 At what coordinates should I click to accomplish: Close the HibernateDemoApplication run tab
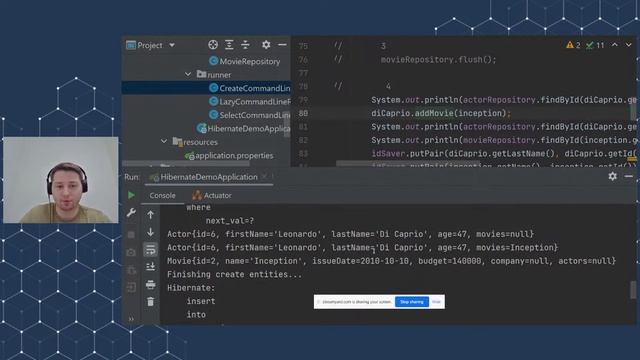point(264,177)
